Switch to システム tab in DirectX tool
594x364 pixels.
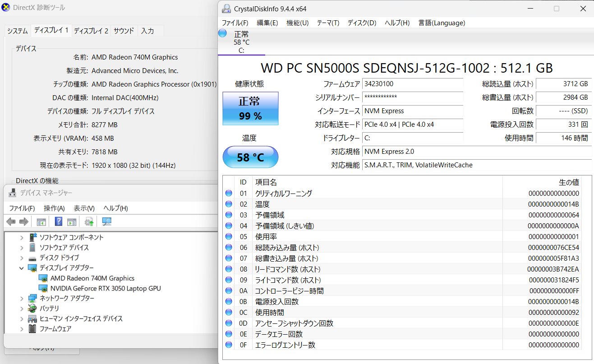17,31
